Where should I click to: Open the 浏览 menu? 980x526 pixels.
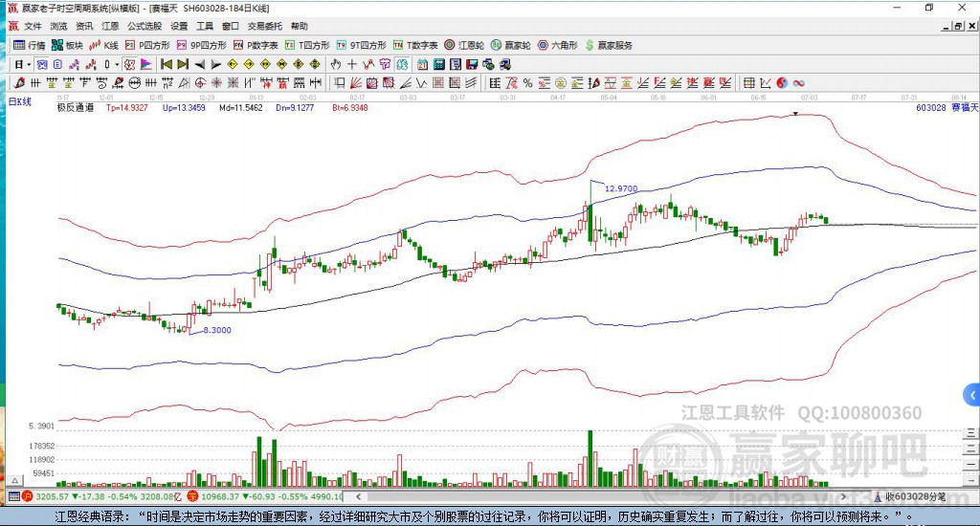point(58,26)
